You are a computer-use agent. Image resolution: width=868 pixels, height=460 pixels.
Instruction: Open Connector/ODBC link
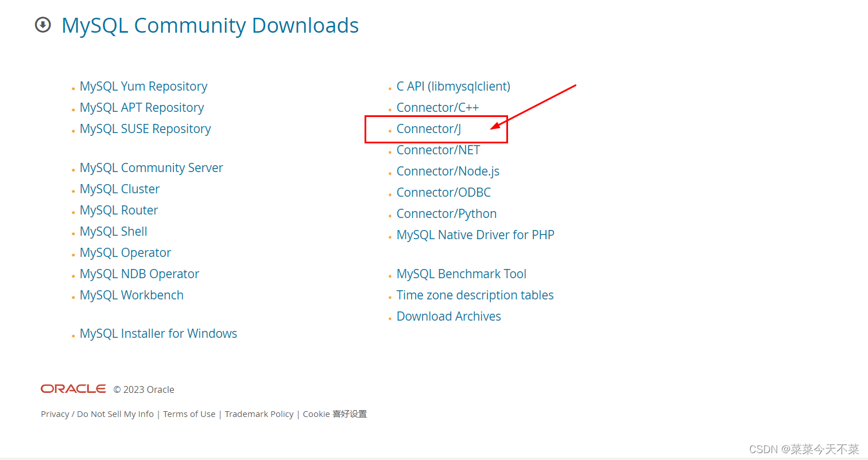click(444, 193)
